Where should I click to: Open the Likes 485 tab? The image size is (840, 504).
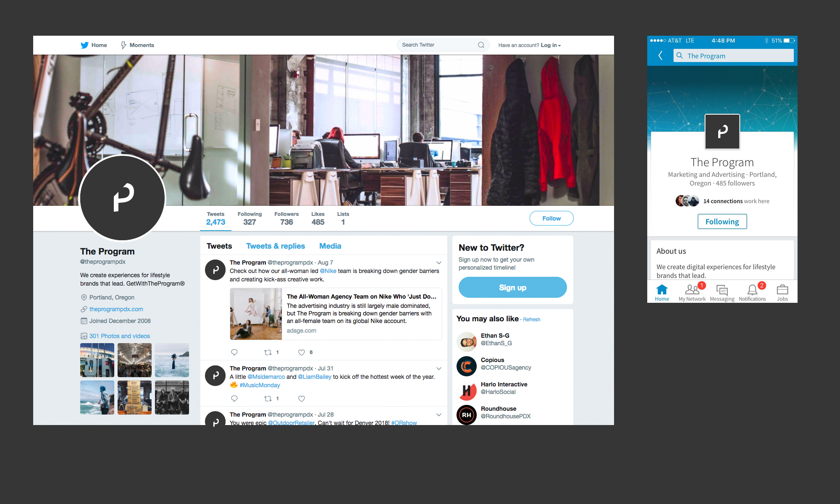pos(318,219)
